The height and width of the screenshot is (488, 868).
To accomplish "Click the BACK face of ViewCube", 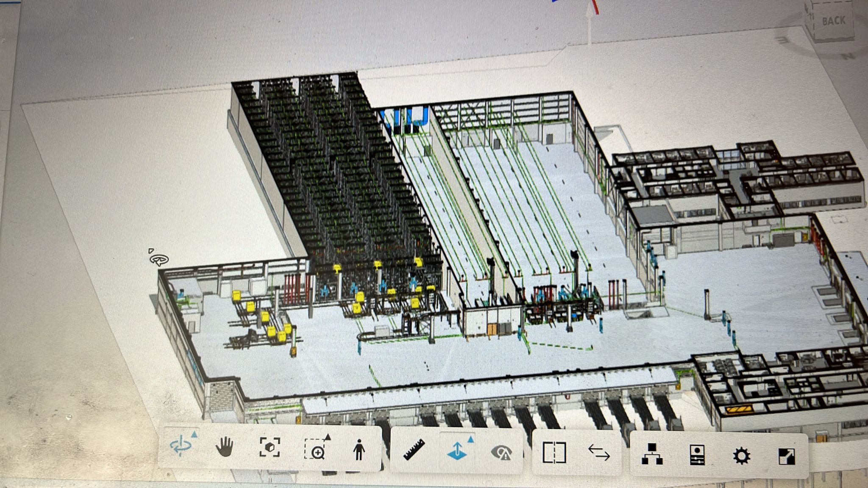I will [x=833, y=21].
